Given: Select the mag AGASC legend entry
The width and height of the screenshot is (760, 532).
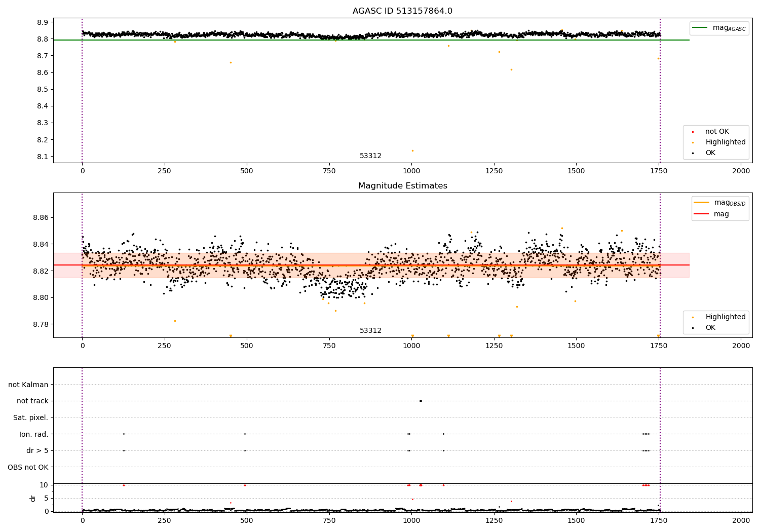Looking at the screenshot, I should click(x=719, y=28).
